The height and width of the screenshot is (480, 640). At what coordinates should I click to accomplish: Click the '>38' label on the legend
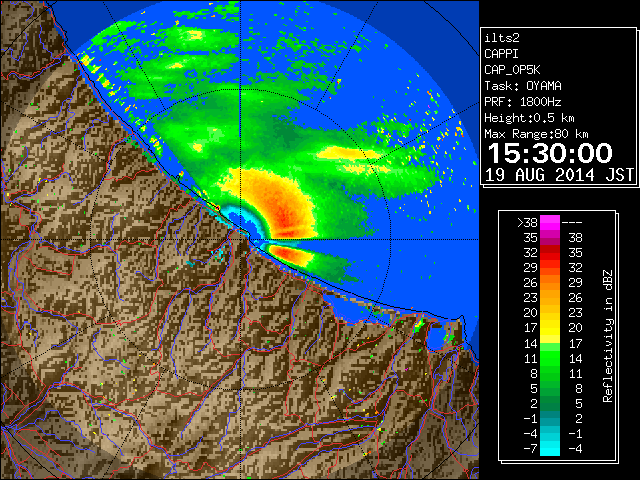(527, 223)
